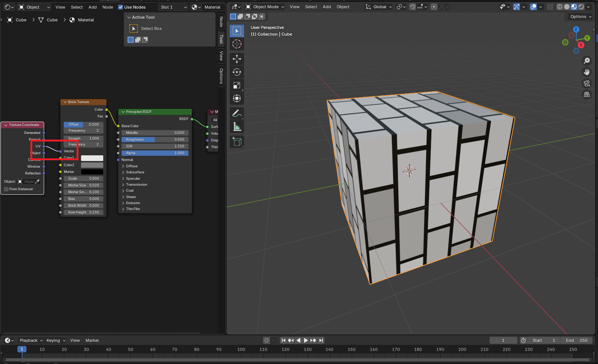Play the animation in reverse

click(298, 340)
